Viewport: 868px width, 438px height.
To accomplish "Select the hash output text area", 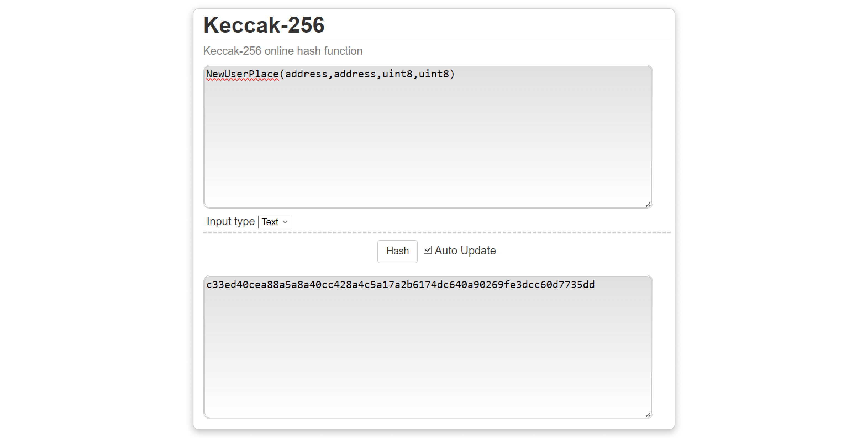I will [428, 347].
